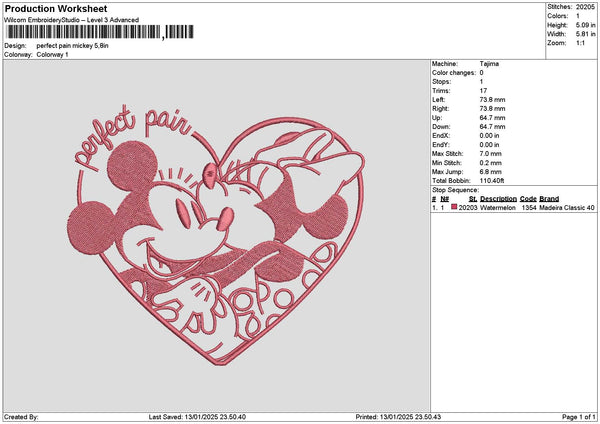Click the barcode under the worksheet title
This screenshot has width=600, height=424.
[x=101, y=32]
